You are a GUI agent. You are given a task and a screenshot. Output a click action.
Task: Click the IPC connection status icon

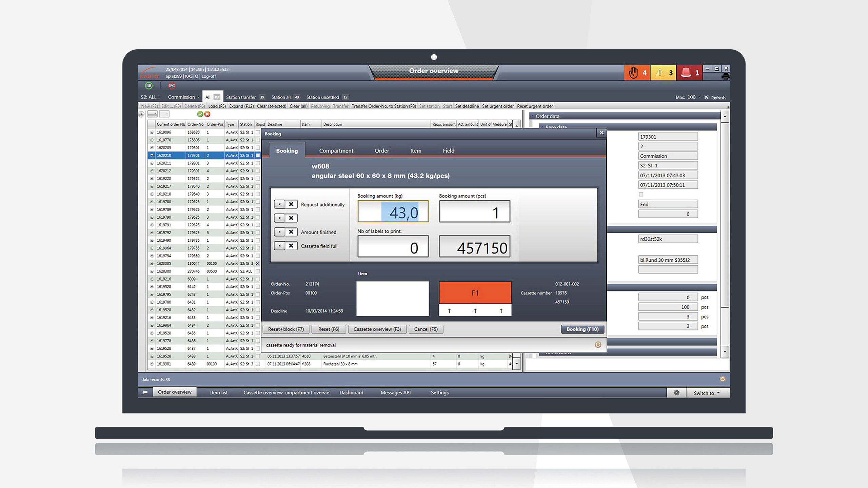172,86
